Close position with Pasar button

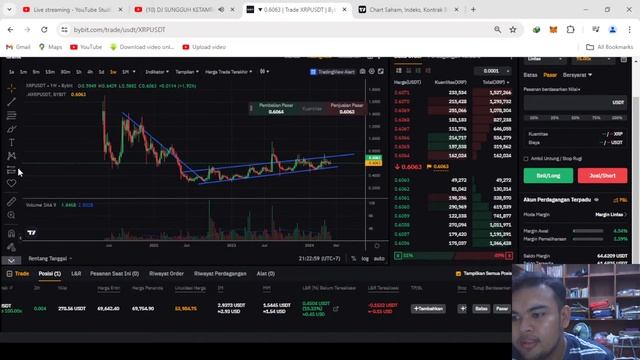pyautogui.click(x=502, y=309)
